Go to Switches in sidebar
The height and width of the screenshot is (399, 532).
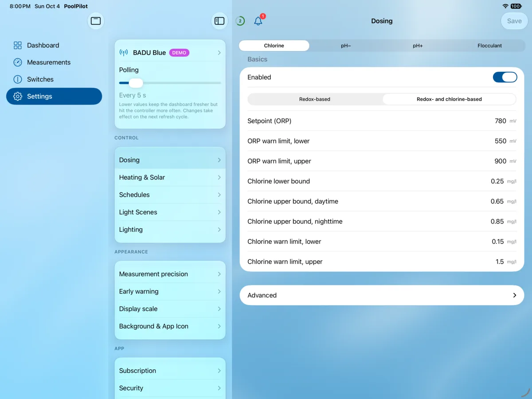(54, 79)
